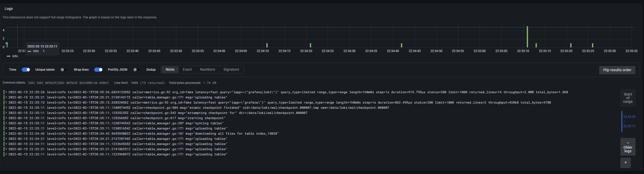Click the tallest histogram bar at 22:35:11

527,37
